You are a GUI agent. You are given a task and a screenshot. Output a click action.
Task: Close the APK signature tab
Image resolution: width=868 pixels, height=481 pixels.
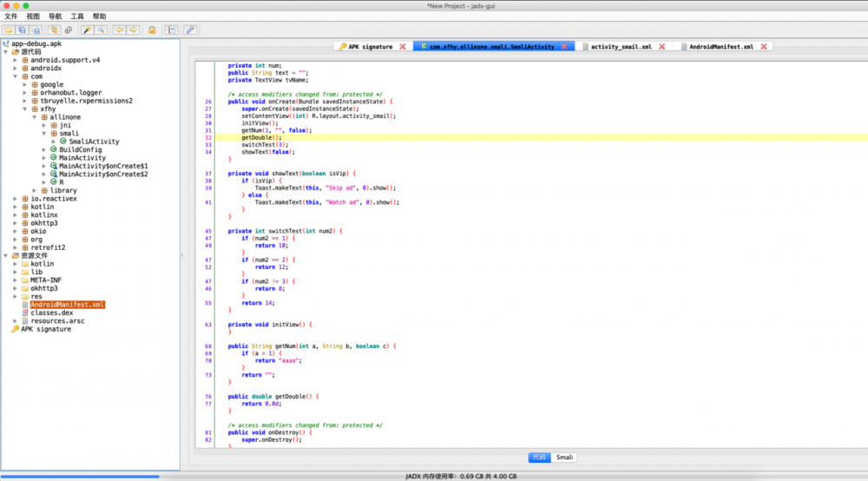coord(402,46)
